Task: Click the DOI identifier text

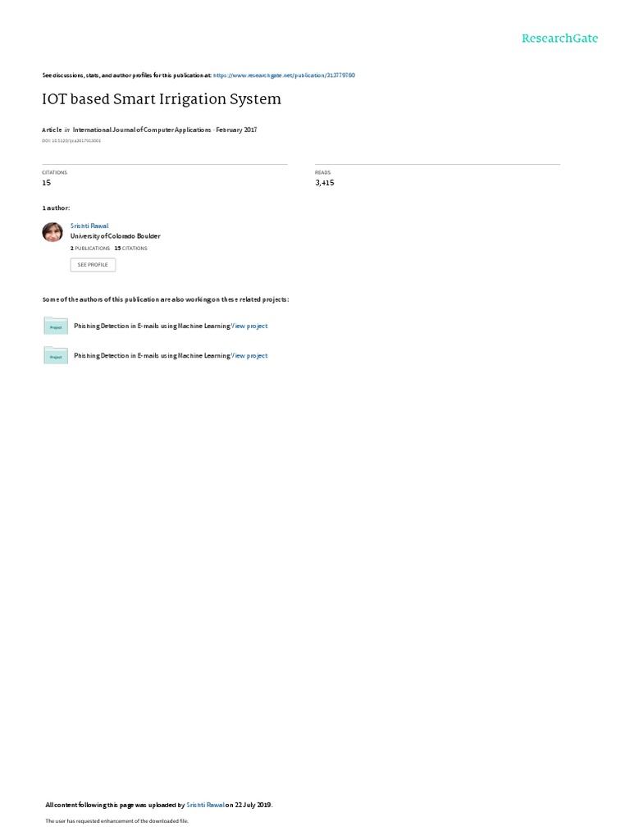Action: click(x=71, y=141)
